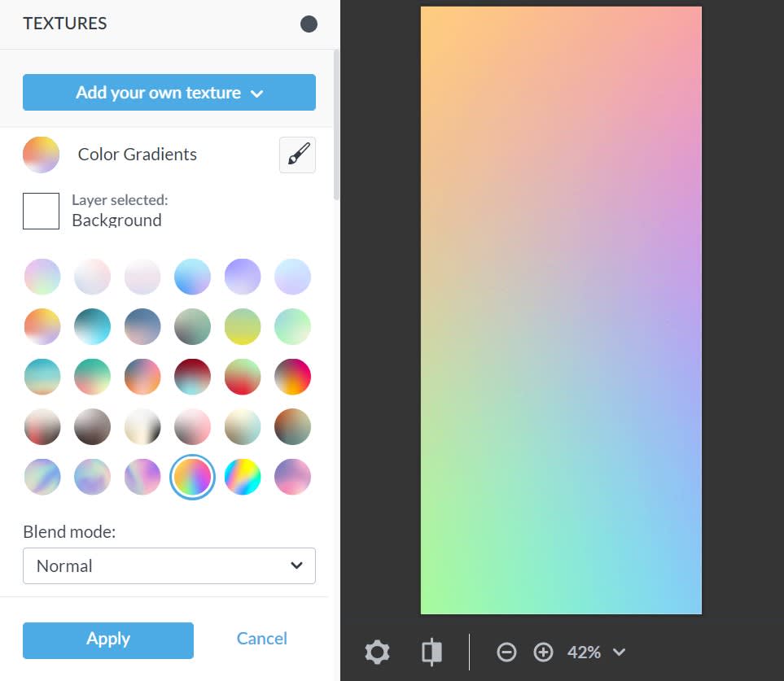784x681 pixels.
Task: Choose the green to yellow gradient swatch
Action: pos(243,326)
